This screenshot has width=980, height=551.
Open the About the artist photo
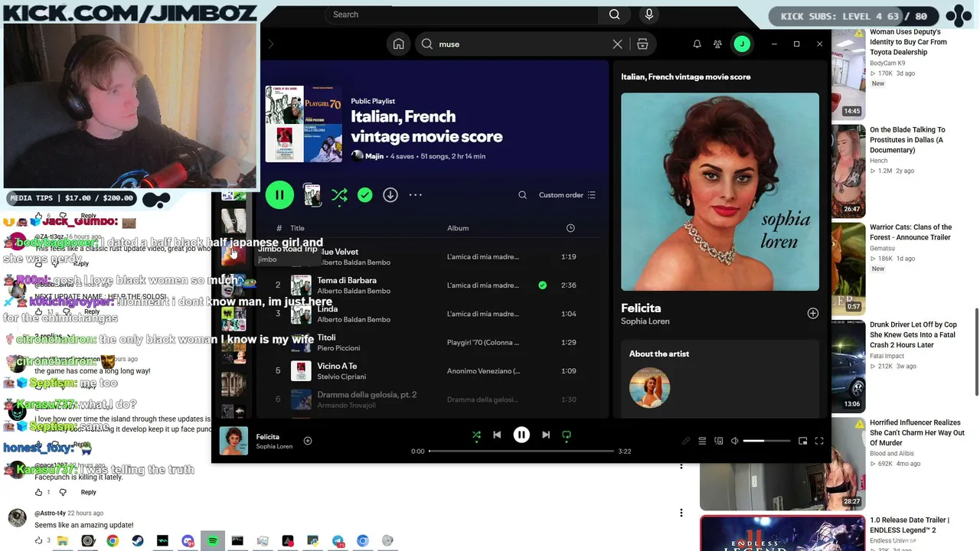649,388
